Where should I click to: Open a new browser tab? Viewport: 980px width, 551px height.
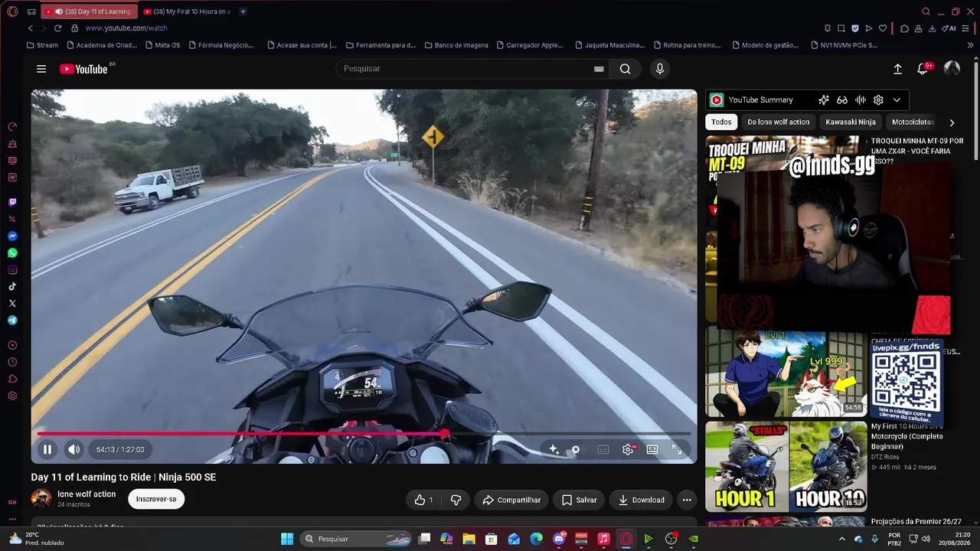(x=243, y=11)
